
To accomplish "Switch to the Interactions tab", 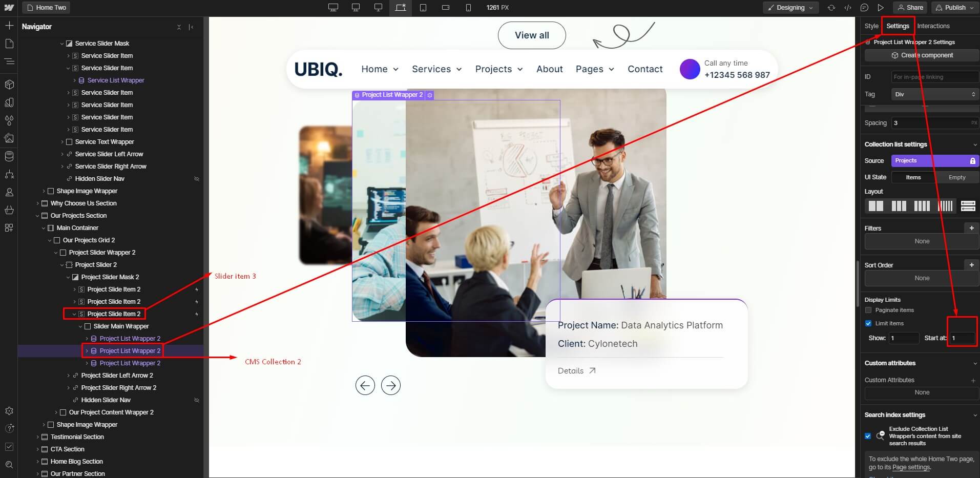I will coord(933,26).
